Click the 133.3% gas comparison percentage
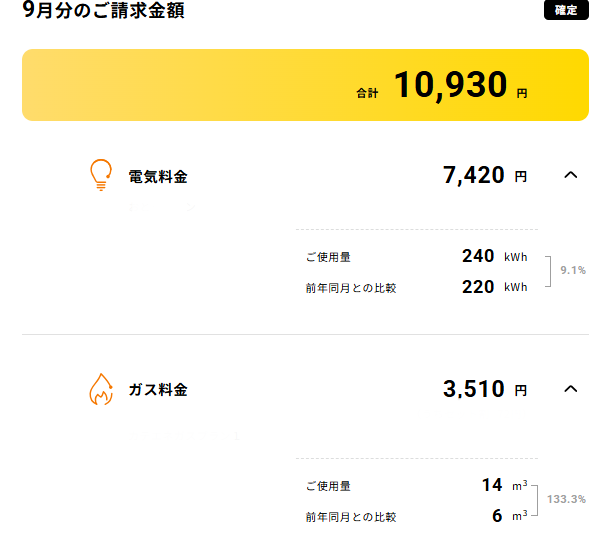This screenshot has height=537, width=603. point(566,499)
